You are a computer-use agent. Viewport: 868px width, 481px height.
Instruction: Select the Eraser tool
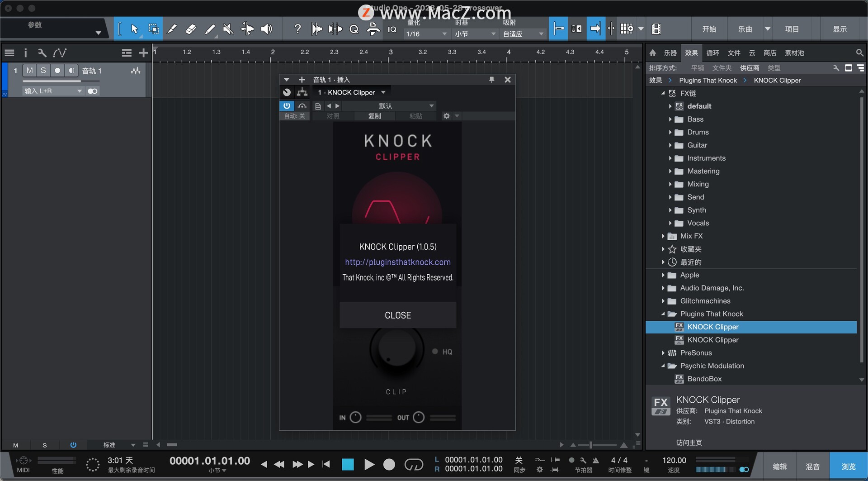[191, 29]
